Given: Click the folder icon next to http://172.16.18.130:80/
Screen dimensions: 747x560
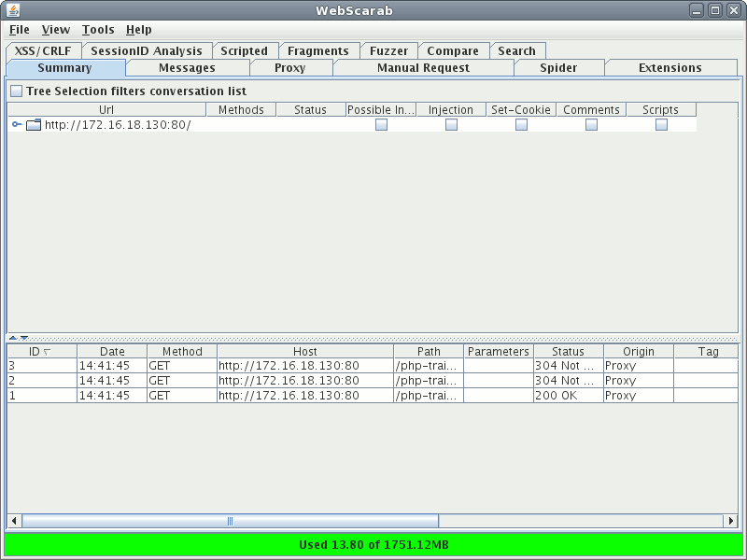Looking at the screenshot, I should (32, 123).
